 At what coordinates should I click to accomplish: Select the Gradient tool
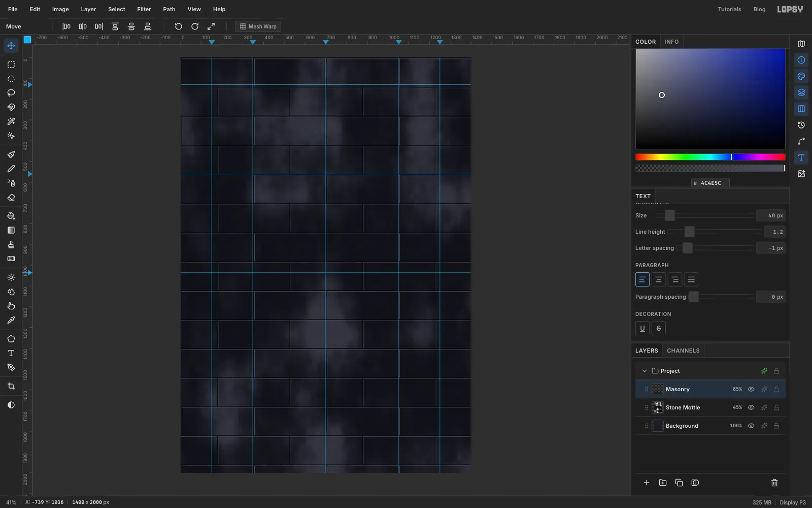pyautogui.click(x=11, y=230)
